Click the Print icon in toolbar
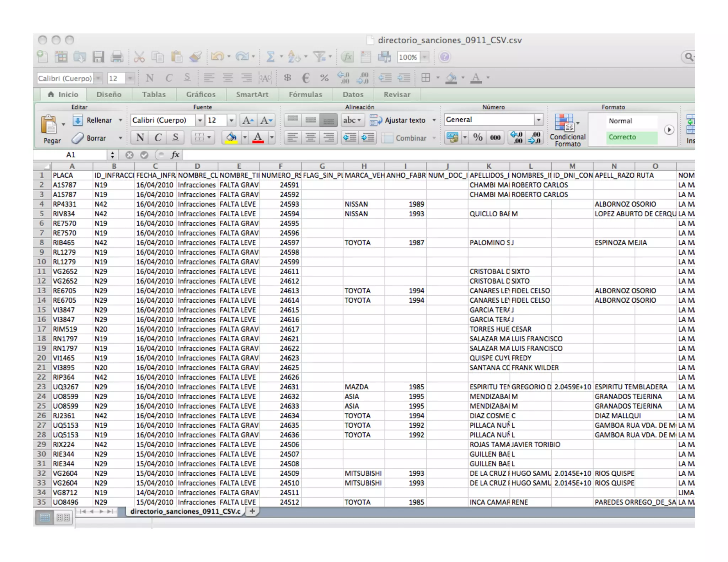Viewport: 728px width, 562px height. [x=117, y=57]
